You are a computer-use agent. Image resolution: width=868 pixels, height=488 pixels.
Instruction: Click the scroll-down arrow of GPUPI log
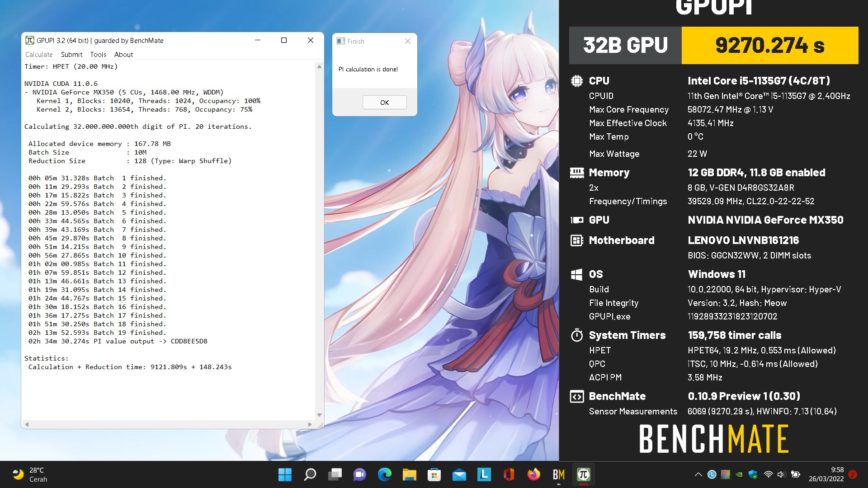pos(319,415)
